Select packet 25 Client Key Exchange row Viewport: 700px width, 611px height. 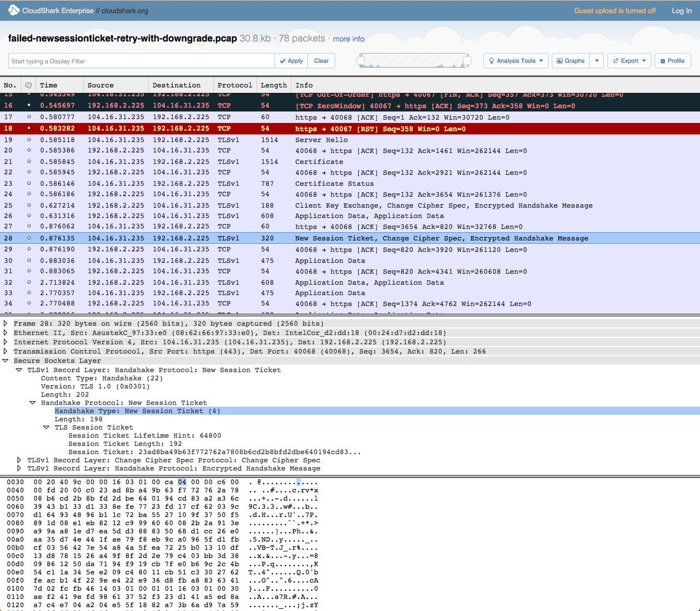pos(350,205)
